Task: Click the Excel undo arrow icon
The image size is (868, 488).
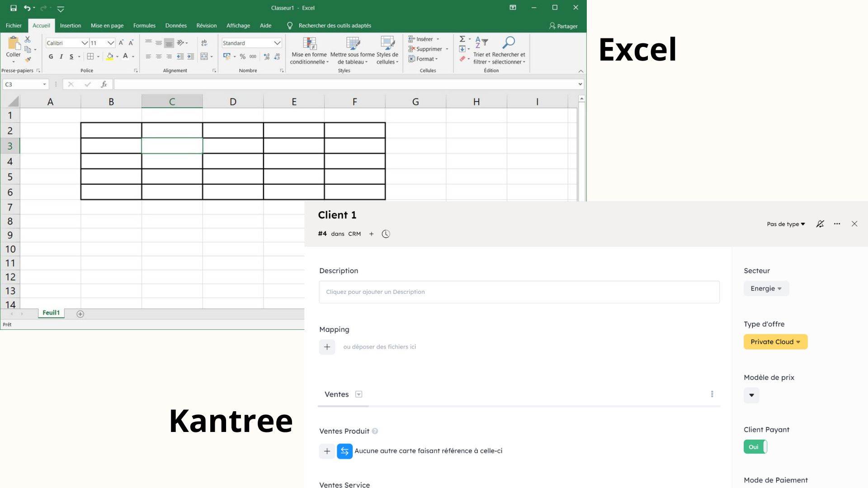Action: [x=27, y=8]
